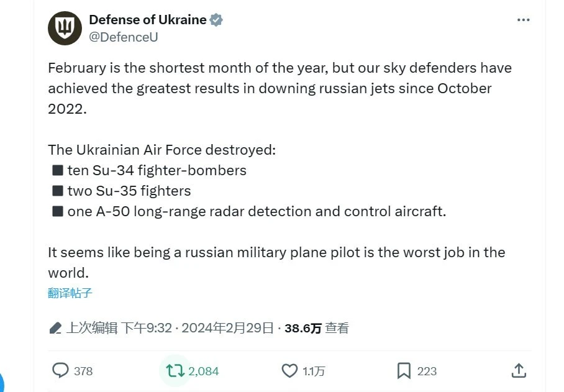
Task: Click the 2,084 reposts count
Action: [203, 371]
